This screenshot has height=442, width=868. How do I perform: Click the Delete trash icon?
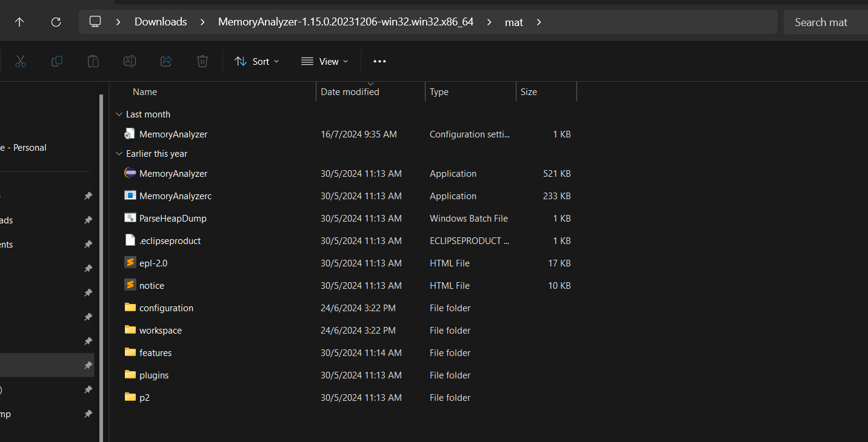click(x=202, y=61)
